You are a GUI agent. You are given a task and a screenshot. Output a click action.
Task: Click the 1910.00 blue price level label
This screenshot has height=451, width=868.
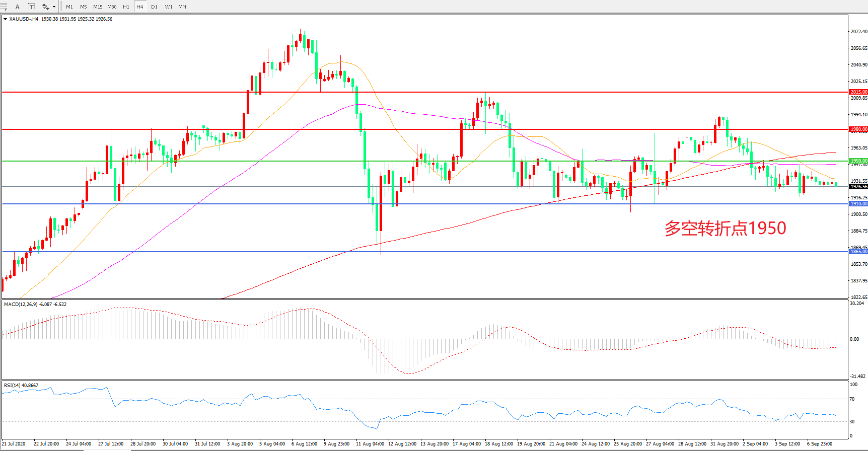point(858,204)
